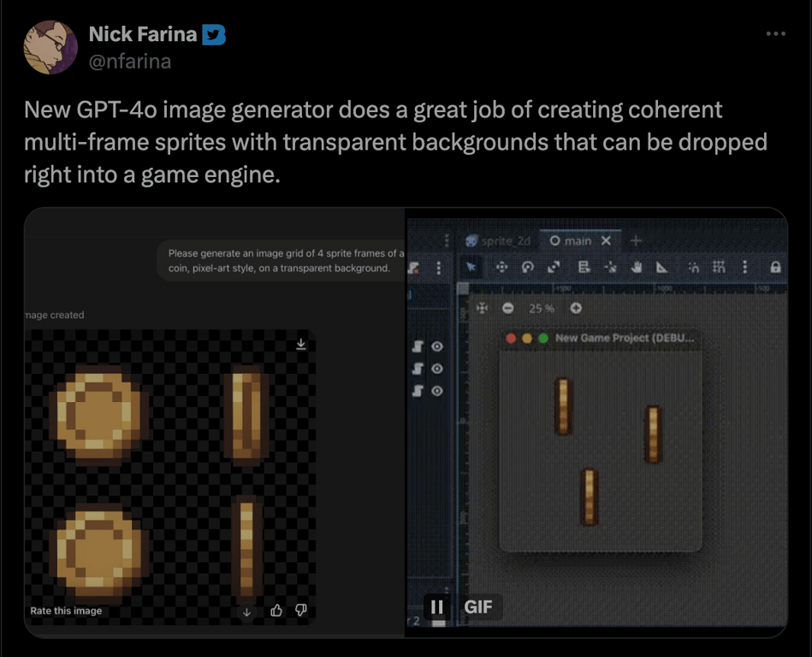Open snapping options three-dot menu

(744, 267)
